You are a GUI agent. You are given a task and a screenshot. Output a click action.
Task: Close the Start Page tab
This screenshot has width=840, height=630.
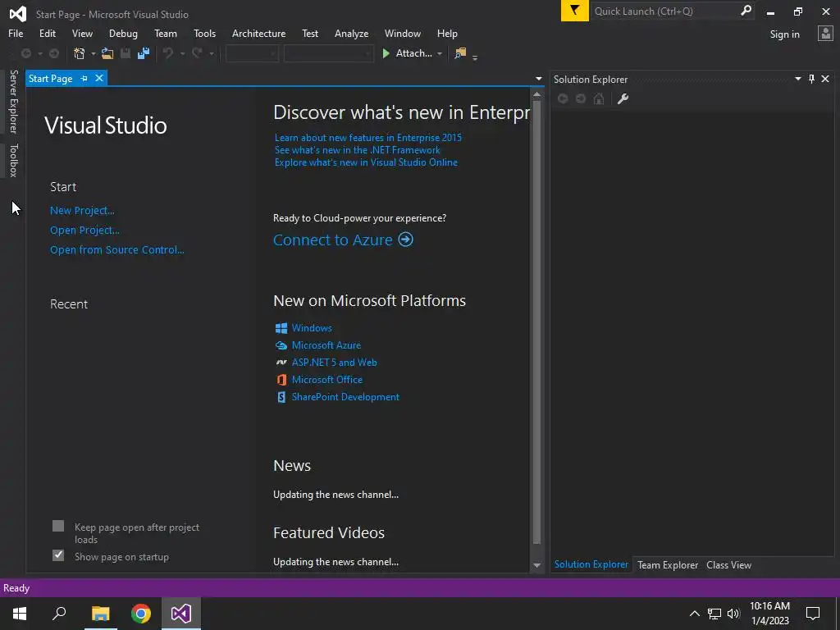pos(99,78)
